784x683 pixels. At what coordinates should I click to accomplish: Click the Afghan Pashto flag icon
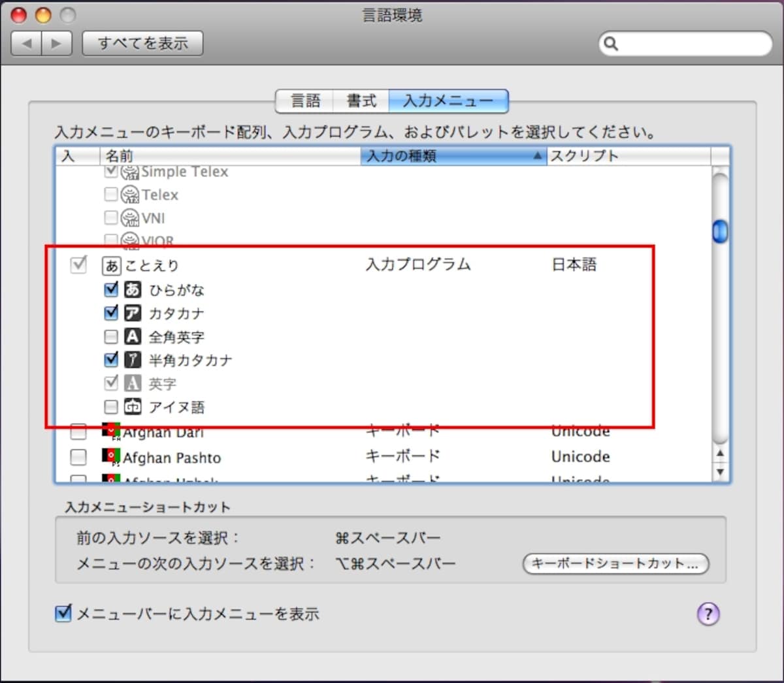pos(111,456)
